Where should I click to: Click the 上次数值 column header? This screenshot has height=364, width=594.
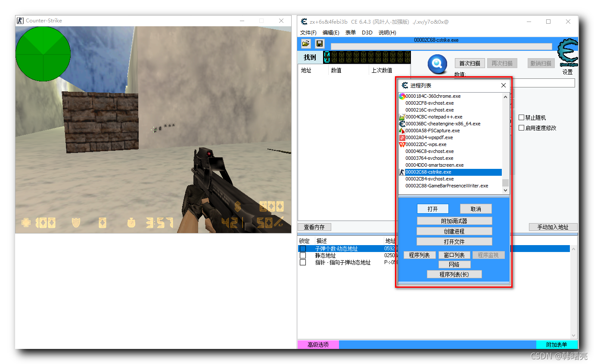(382, 70)
